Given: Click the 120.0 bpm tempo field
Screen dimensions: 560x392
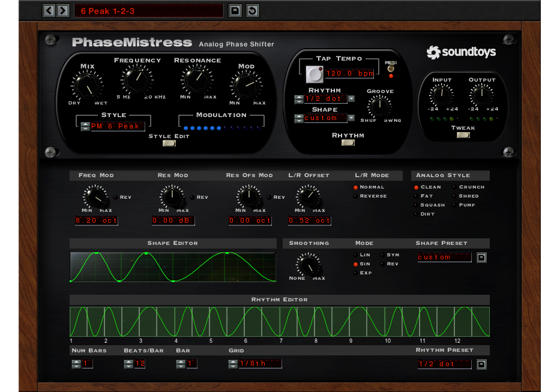Looking at the screenshot, I should pos(350,73).
